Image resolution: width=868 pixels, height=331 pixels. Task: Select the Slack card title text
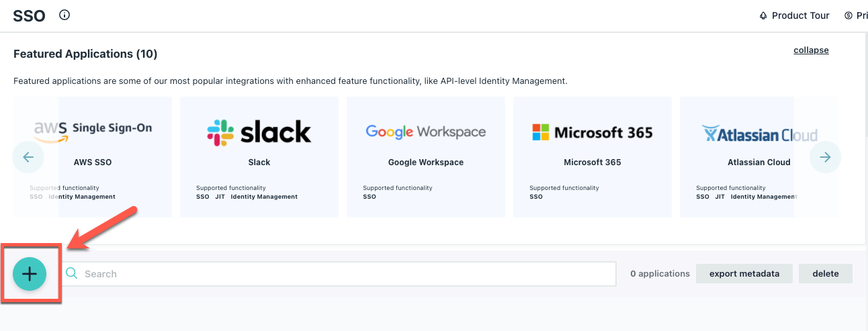click(x=259, y=162)
